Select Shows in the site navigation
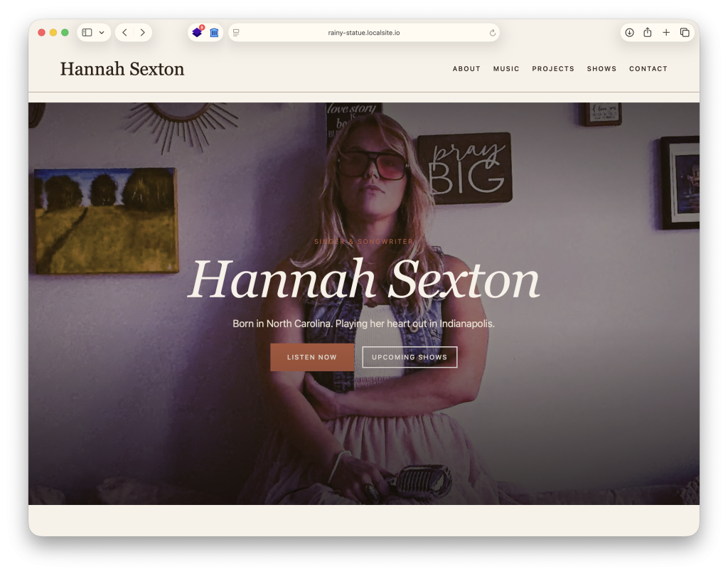Viewport: 728px width, 574px height. (601, 69)
